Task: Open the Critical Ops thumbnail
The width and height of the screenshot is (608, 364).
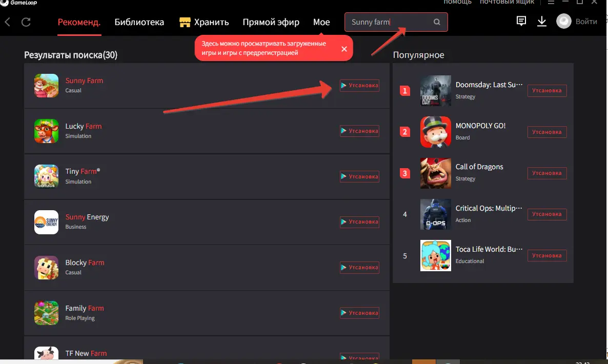Action: point(435,214)
